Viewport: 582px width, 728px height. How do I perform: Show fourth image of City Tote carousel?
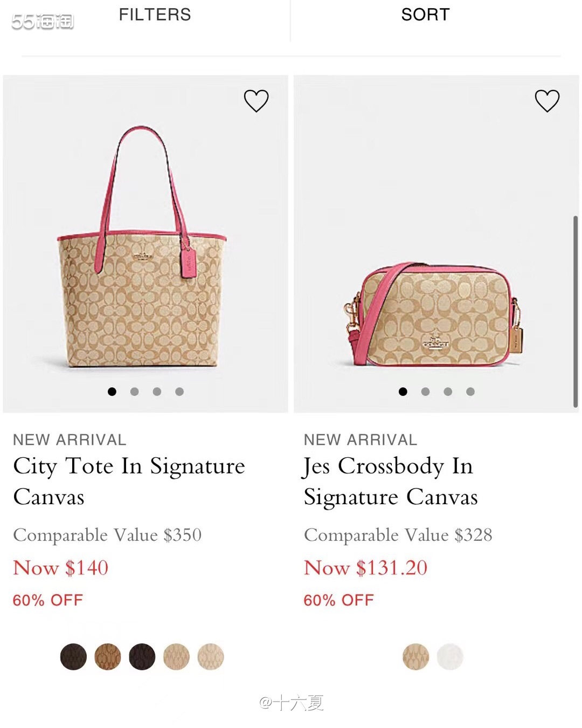[x=179, y=392]
